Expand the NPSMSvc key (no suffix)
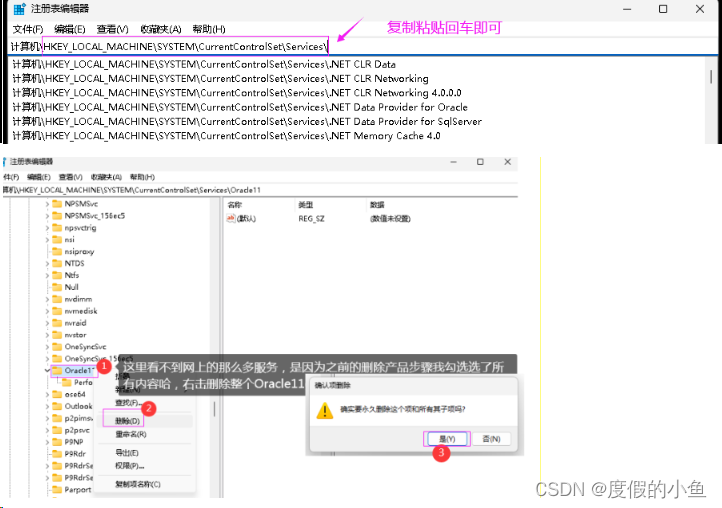The height and width of the screenshot is (508, 722). pyautogui.click(x=47, y=204)
